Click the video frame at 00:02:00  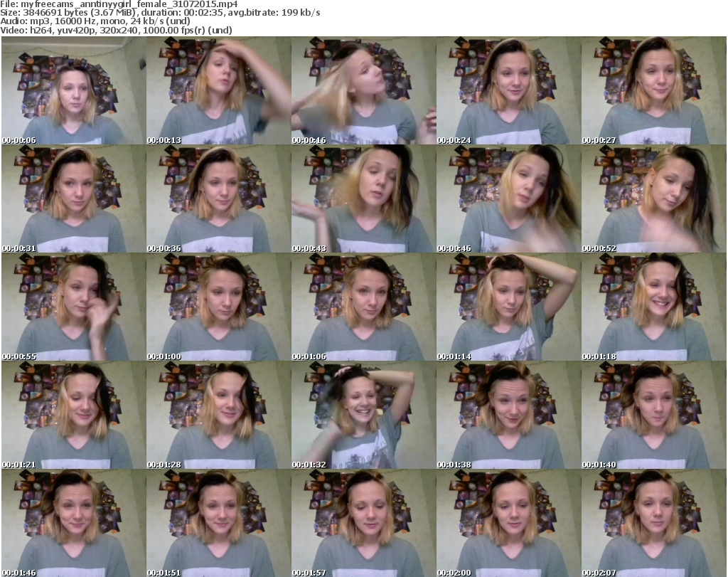pos(508,524)
